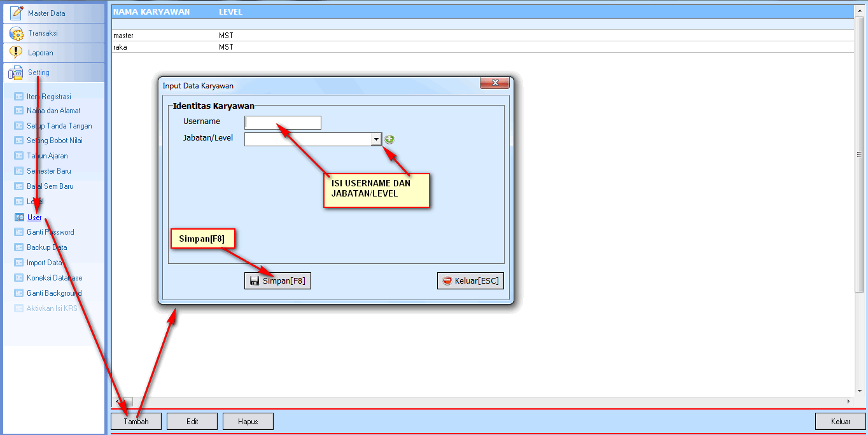Open the Item Registrasi menu entry
This screenshot has width=868, height=435.
pos(49,97)
